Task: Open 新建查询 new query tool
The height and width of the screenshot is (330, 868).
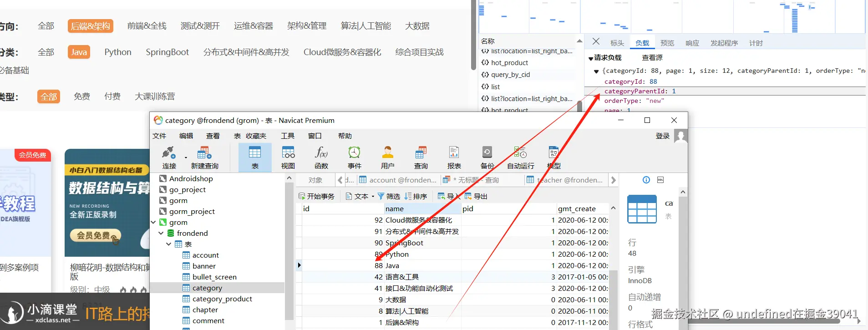Action: [x=204, y=157]
